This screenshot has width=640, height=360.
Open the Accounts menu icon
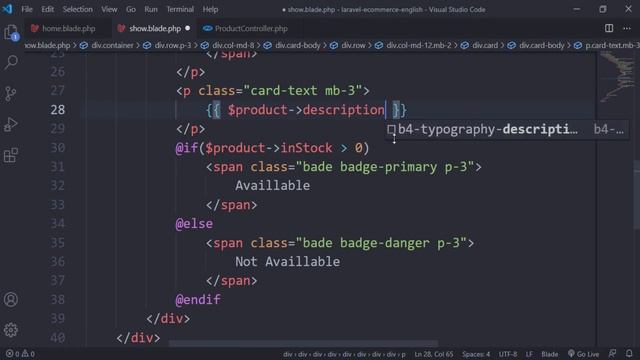pyautogui.click(x=11, y=299)
